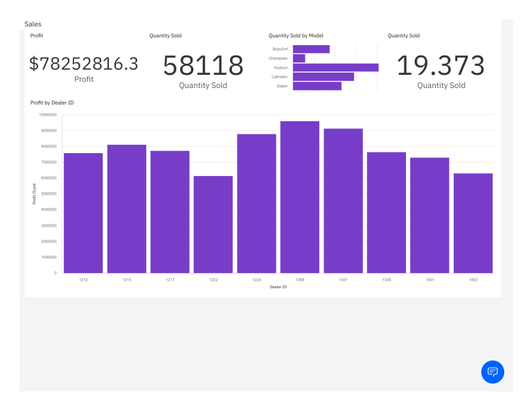Click the $78252816.3 Profit value
Viewport: 532px width, 411px height.
[x=84, y=64]
